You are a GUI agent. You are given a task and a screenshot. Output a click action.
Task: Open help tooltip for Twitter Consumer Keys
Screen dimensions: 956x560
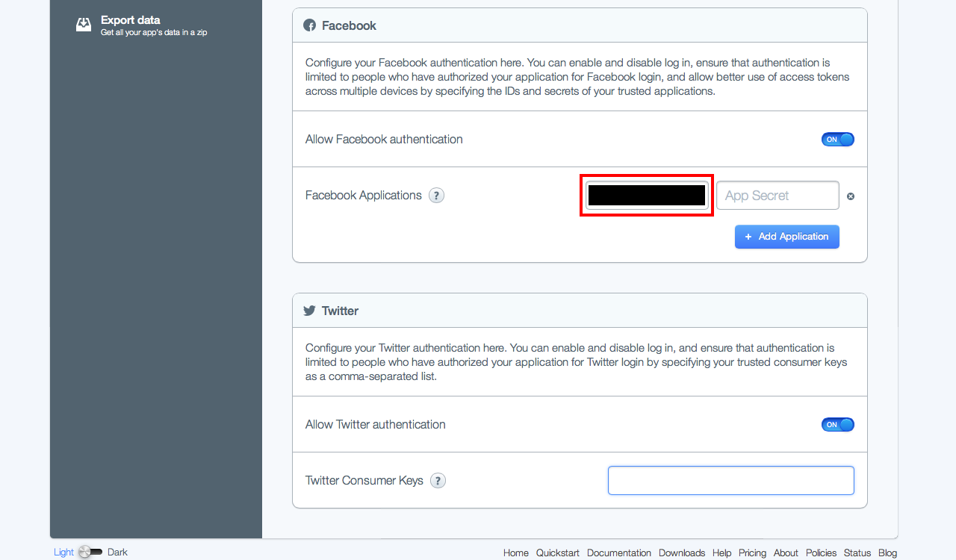click(438, 481)
